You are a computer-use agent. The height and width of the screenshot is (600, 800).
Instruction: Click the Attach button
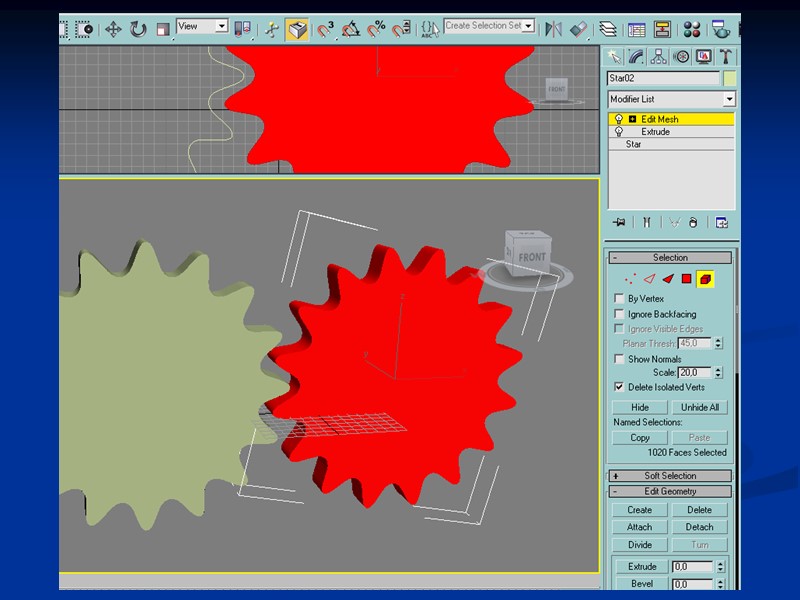click(640, 527)
